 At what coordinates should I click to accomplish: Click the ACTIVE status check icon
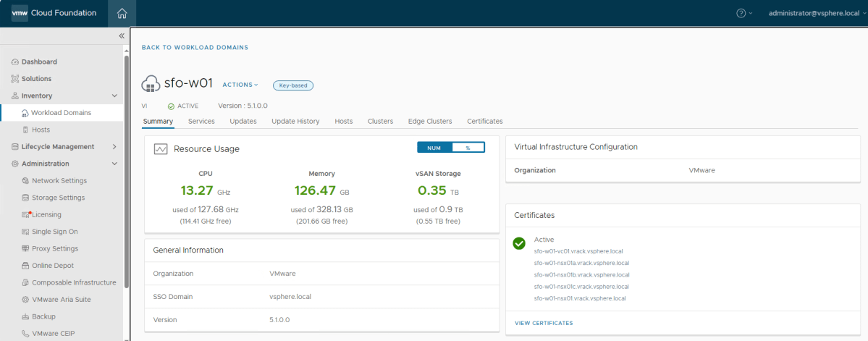point(171,106)
